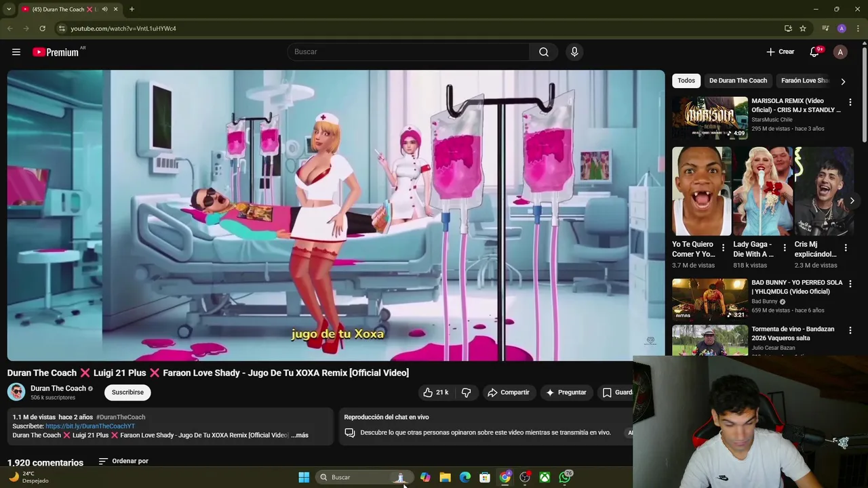Screen dimensions: 868x488
Task: Go to YouTube Premium home logo
Action: pos(56,52)
